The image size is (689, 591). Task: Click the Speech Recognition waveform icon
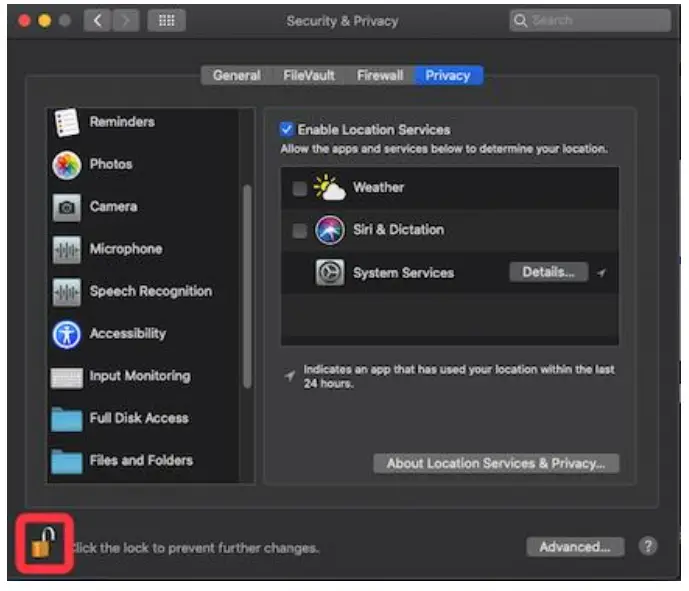pos(67,292)
